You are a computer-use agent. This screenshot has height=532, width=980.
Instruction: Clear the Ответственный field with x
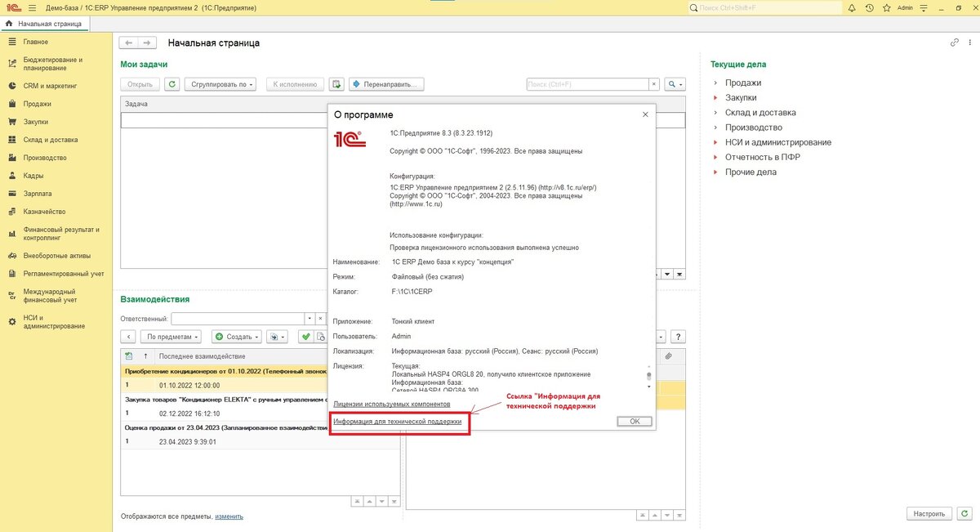(319, 318)
